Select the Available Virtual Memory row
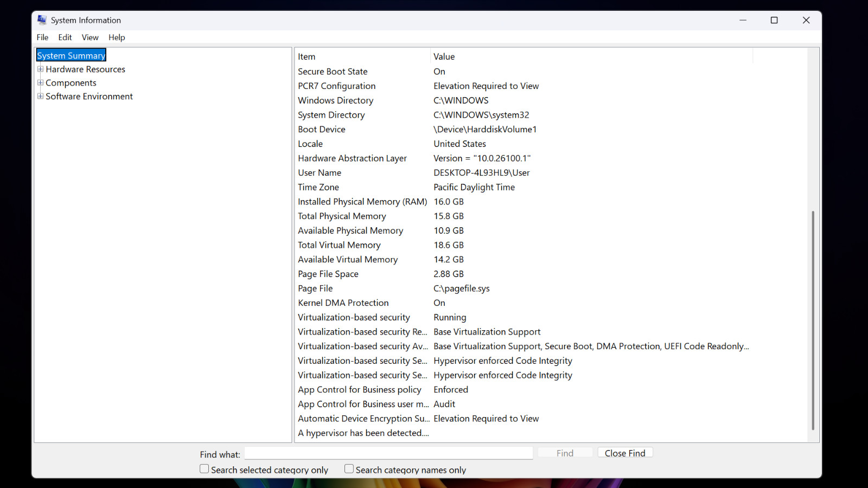This screenshot has width=868, height=488. pos(524,260)
